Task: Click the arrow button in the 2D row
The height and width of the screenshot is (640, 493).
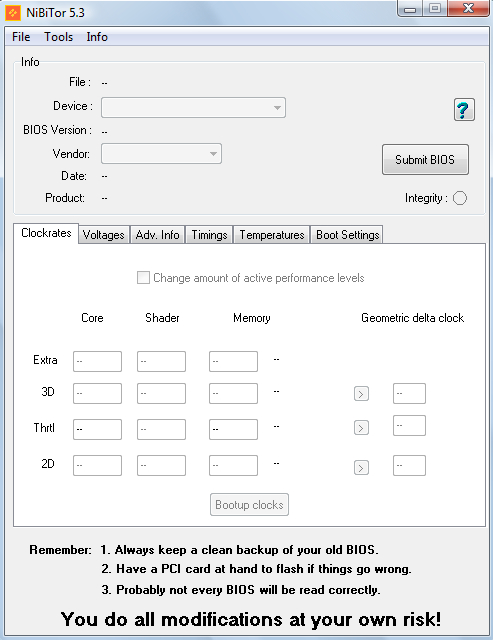Action: click(x=361, y=467)
